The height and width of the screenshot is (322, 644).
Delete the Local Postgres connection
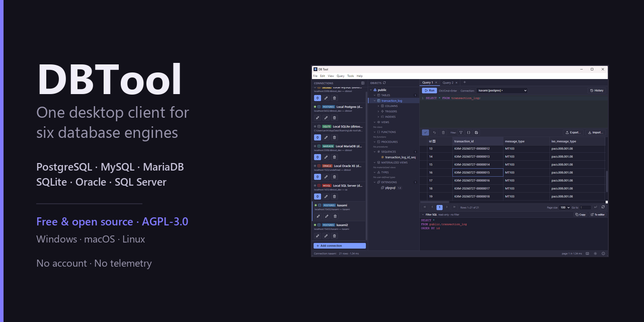(335, 118)
